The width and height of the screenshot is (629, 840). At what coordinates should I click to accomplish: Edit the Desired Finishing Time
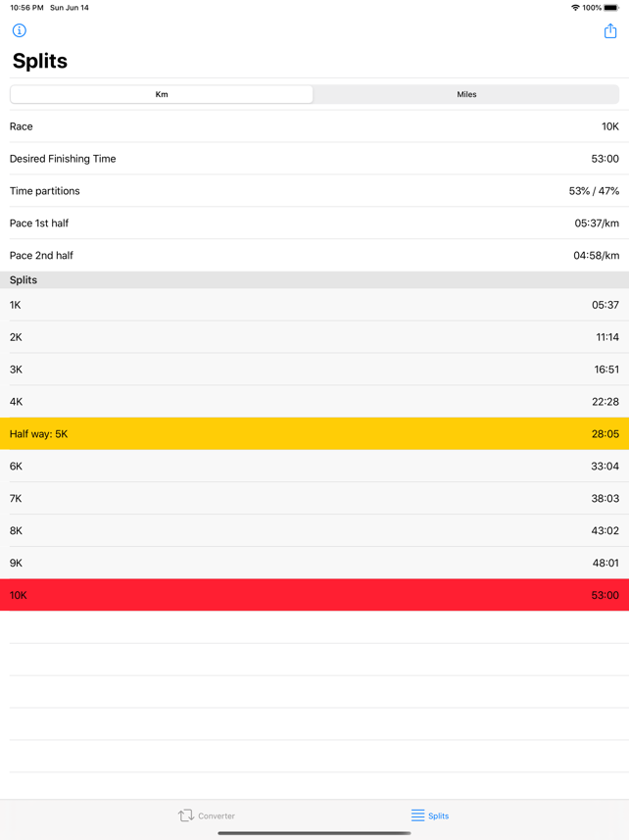click(314, 159)
